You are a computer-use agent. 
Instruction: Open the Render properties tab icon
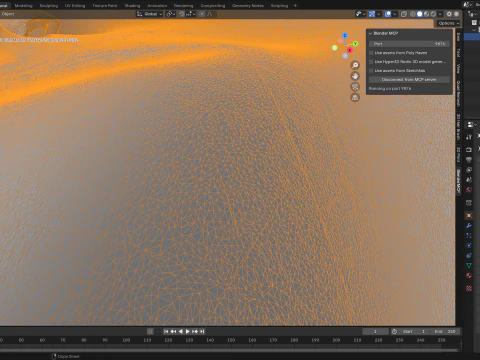[469, 150]
